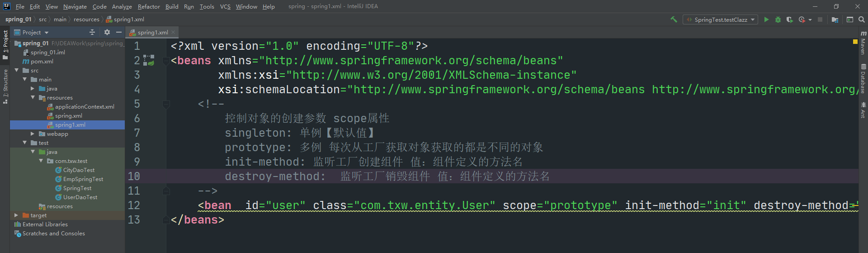Toggle the Structure side tool button
This screenshot has width=868, height=253.
pos(5,86)
